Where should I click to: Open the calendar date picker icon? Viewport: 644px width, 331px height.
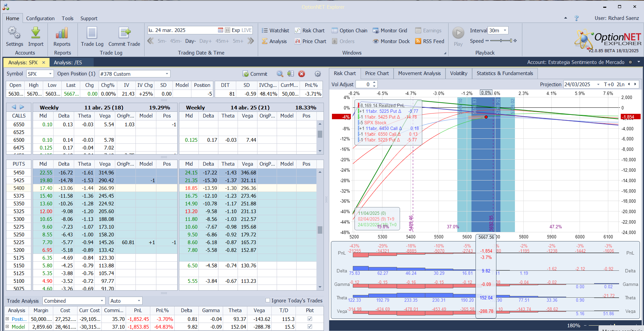point(220,30)
